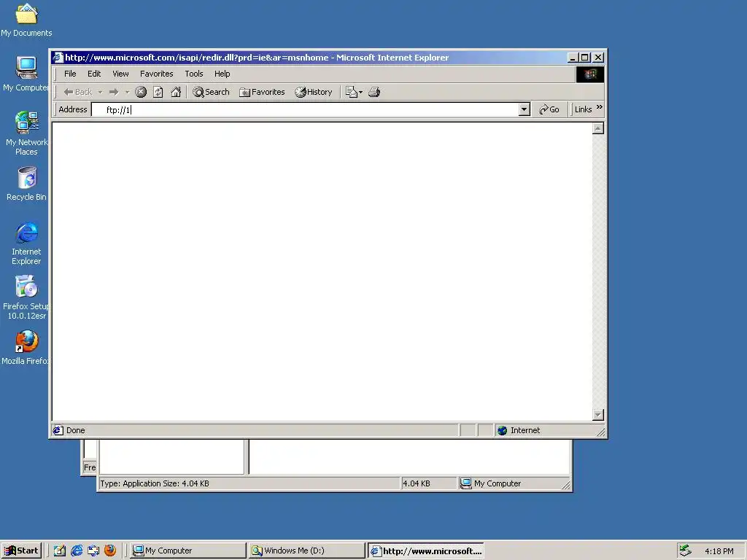This screenshot has width=747, height=560.
Task: Stop page loading with the Stop icon
Action: click(141, 92)
